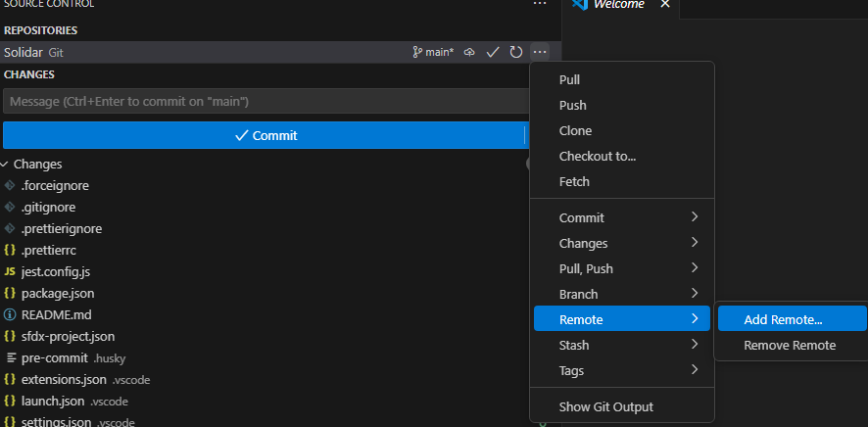Open jest.config.js in the changes list
Viewport: 868px width, 427px height.
click(x=56, y=271)
